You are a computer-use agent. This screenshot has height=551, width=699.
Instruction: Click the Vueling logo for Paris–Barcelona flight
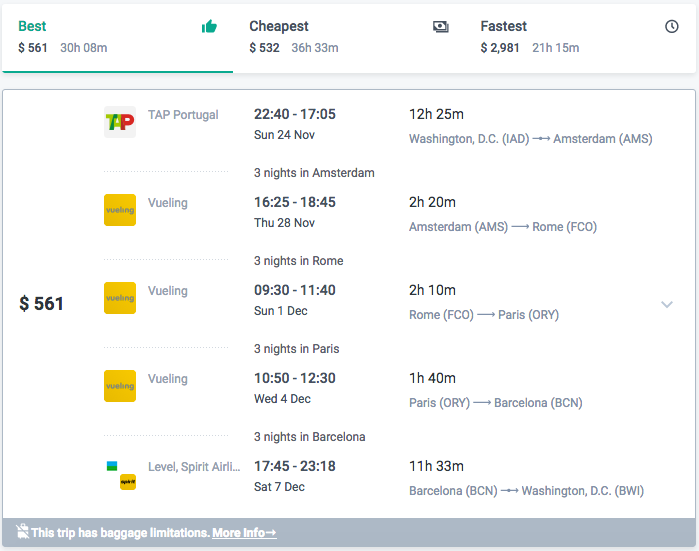[x=120, y=386]
